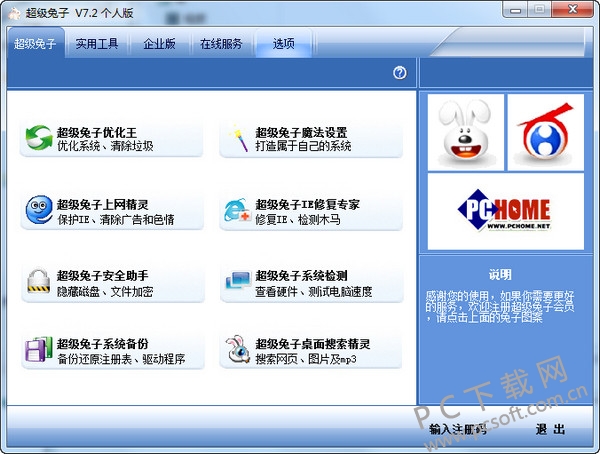
Task: Minimize the 超级兔子 window
Action: (515, 10)
